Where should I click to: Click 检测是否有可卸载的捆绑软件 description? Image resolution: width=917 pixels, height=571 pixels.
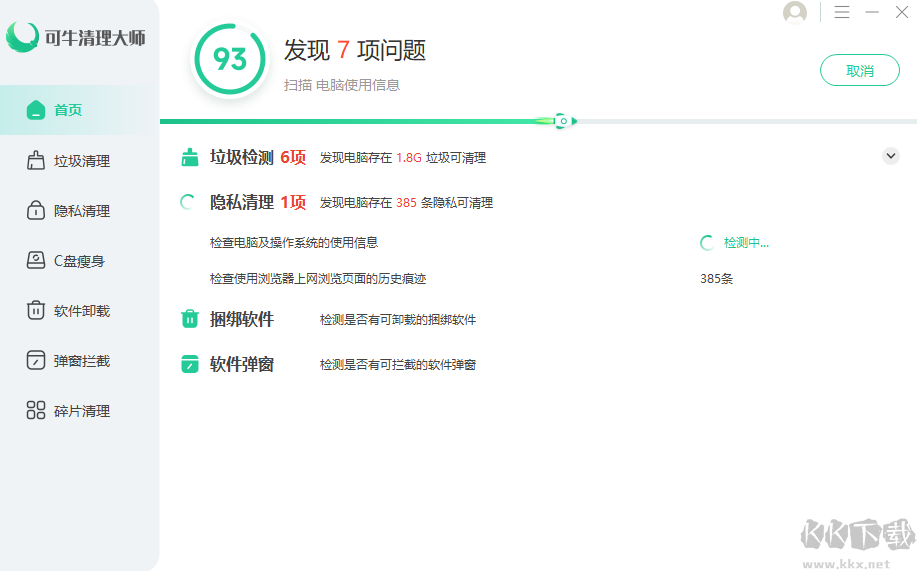[398, 319]
